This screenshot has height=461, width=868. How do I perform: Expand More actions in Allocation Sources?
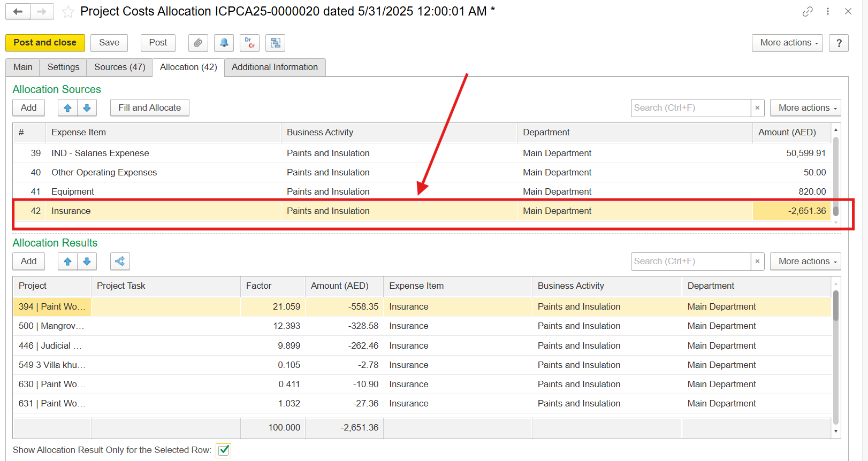(x=805, y=108)
